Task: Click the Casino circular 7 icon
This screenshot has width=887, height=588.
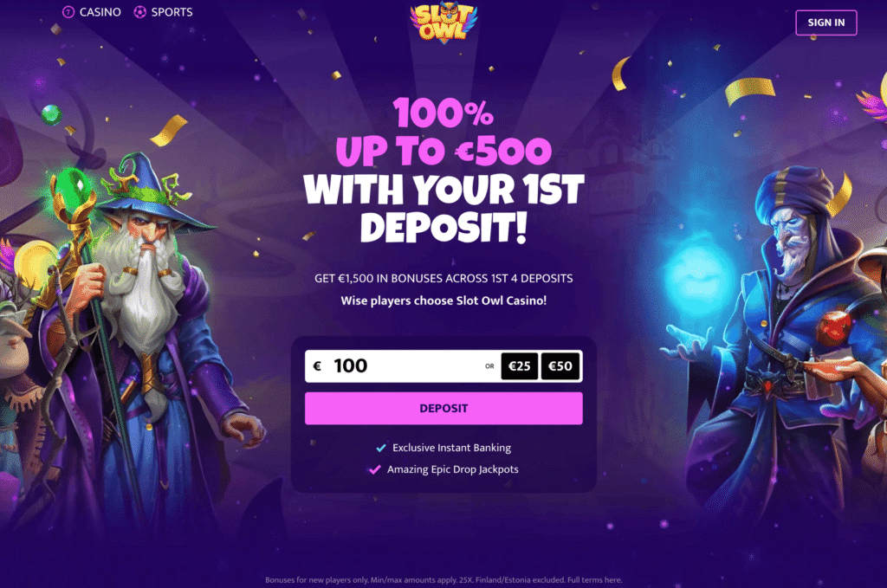Action: pos(68,12)
